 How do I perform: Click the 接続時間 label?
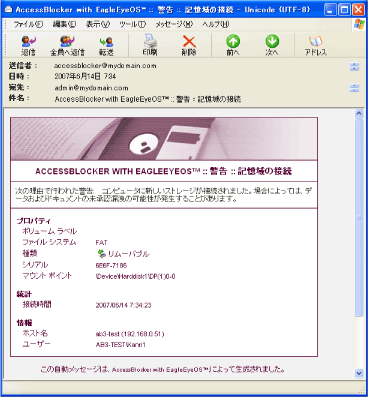37,304
